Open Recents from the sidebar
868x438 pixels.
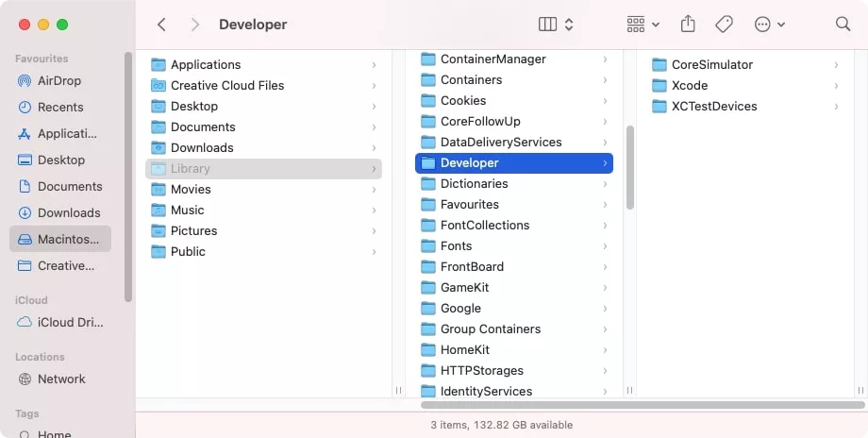point(59,107)
